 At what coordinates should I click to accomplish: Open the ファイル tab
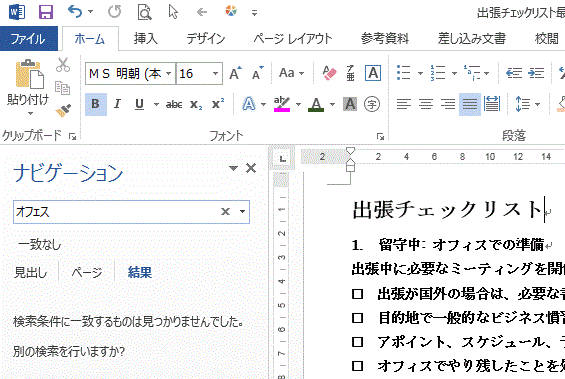pos(28,39)
